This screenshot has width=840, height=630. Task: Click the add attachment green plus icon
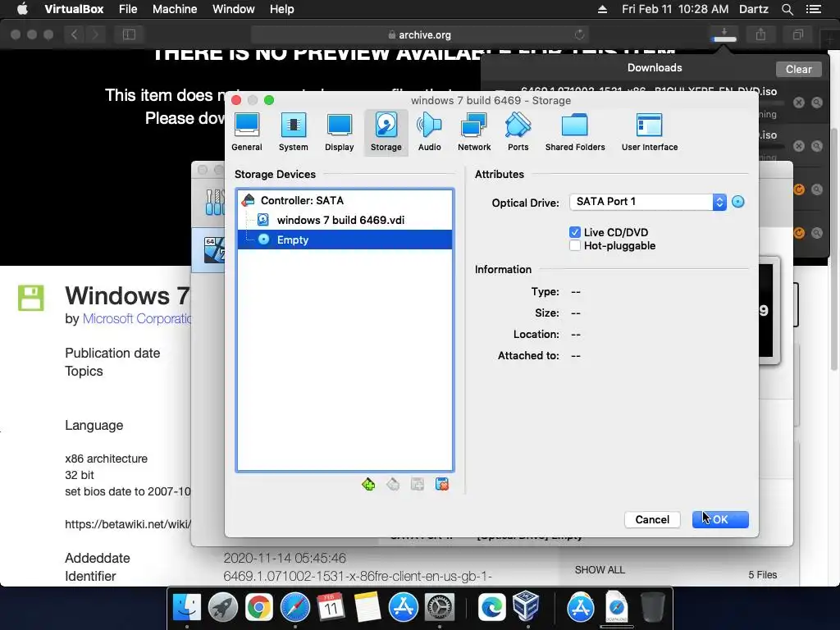click(368, 484)
